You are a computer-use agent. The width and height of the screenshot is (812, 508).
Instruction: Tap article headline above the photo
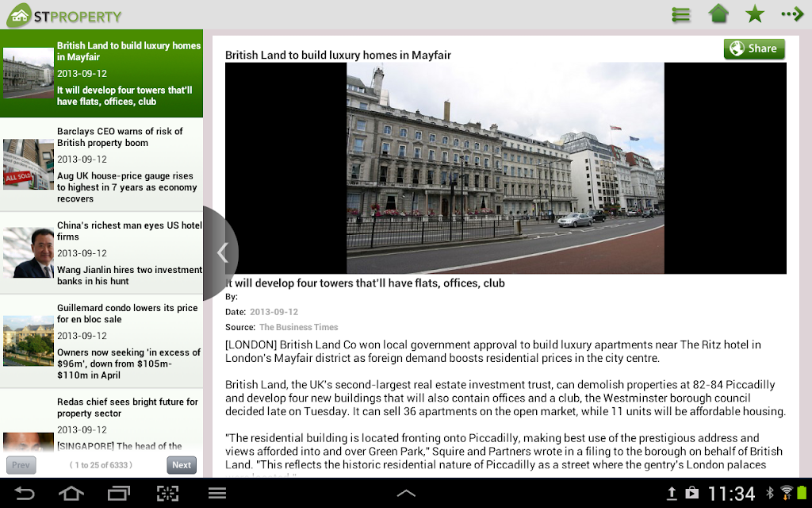pyautogui.click(x=338, y=55)
